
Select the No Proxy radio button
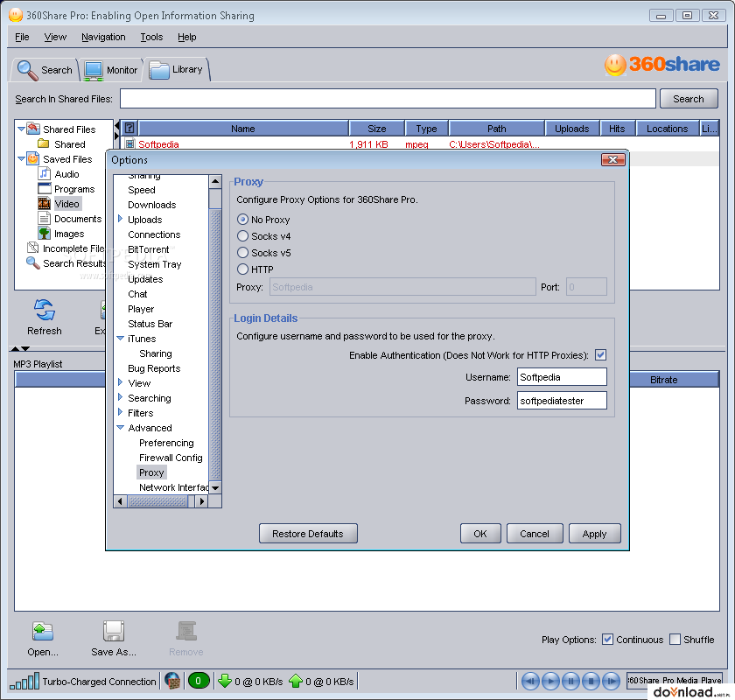242,219
